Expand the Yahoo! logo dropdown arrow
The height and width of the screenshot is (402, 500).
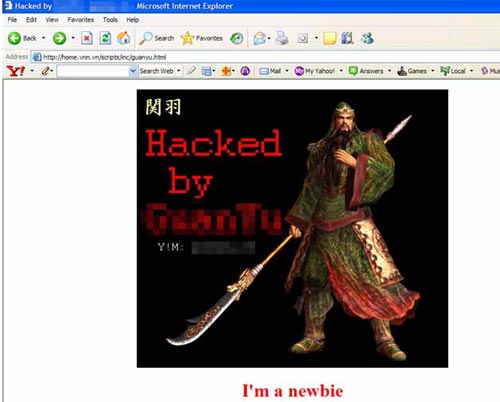[x=32, y=71]
